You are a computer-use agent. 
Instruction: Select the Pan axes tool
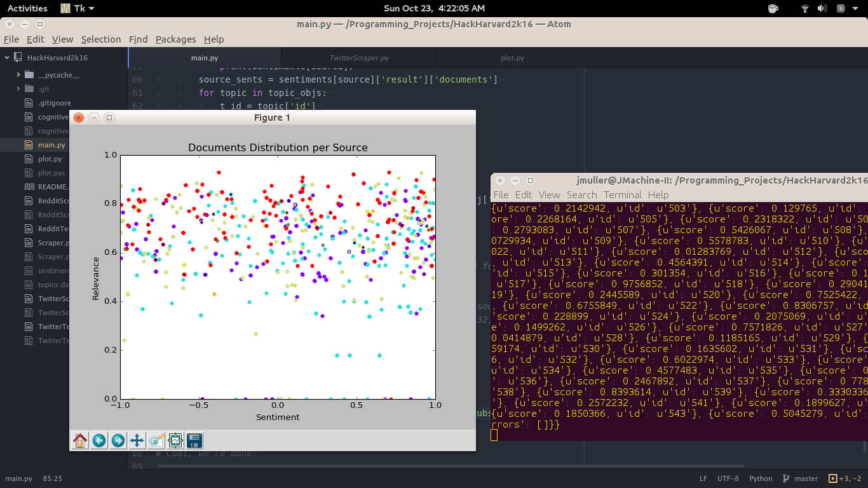pos(137,440)
